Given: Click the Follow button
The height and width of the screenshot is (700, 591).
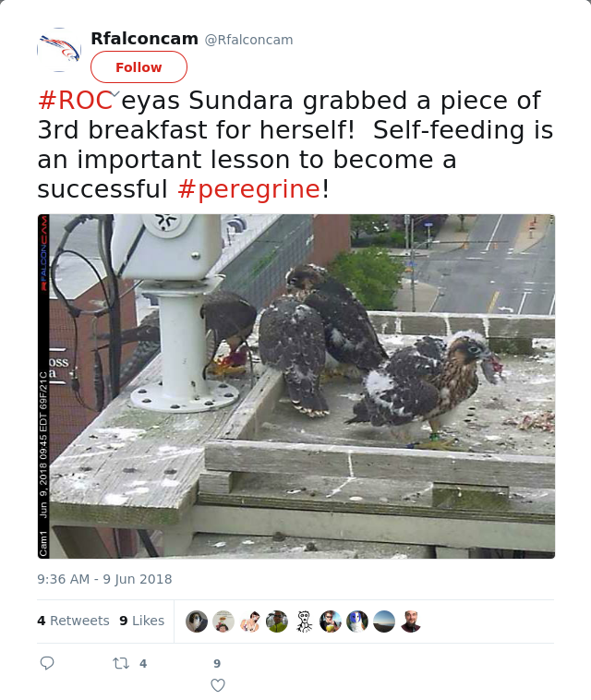Looking at the screenshot, I should click(x=139, y=67).
